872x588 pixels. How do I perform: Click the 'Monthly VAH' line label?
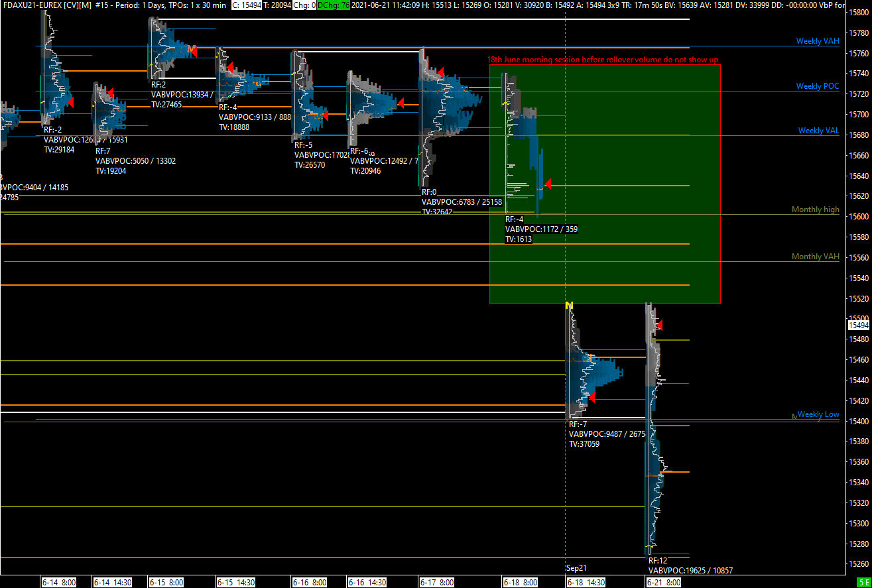click(x=816, y=257)
